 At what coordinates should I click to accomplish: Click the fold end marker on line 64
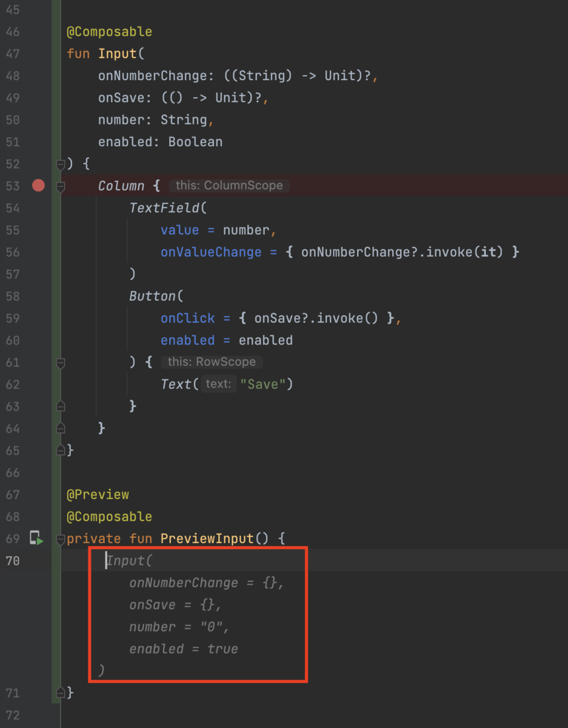tap(60, 428)
